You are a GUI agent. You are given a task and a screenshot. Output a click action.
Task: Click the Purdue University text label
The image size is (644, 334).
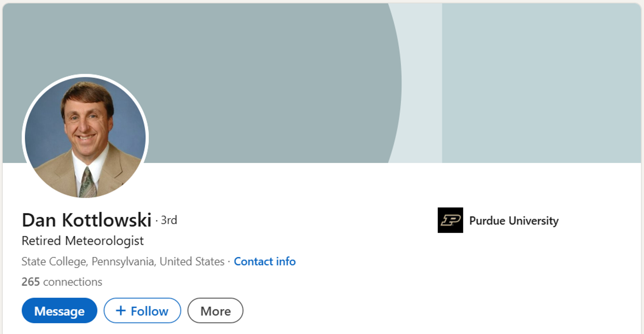tap(514, 221)
